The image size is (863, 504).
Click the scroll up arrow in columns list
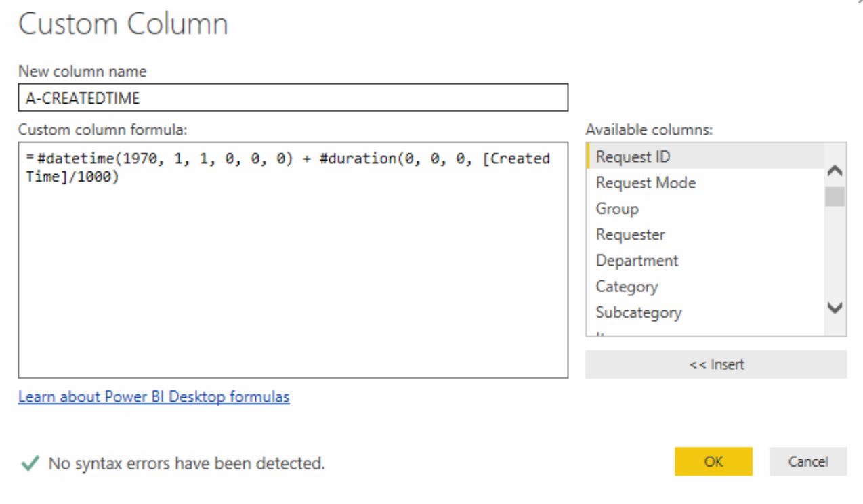click(x=835, y=171)
